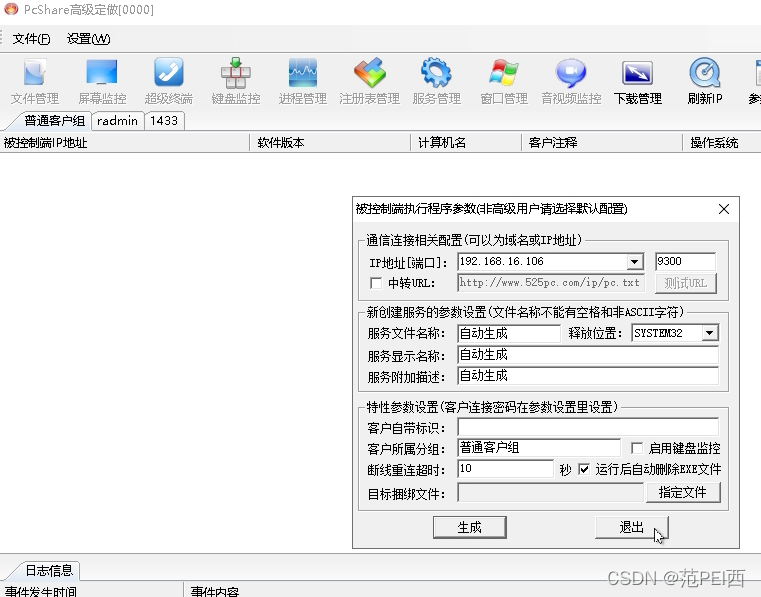Enable the 启用键盘监控 checkbox
Screen dimensions: 761x597
tap(637, 448)
